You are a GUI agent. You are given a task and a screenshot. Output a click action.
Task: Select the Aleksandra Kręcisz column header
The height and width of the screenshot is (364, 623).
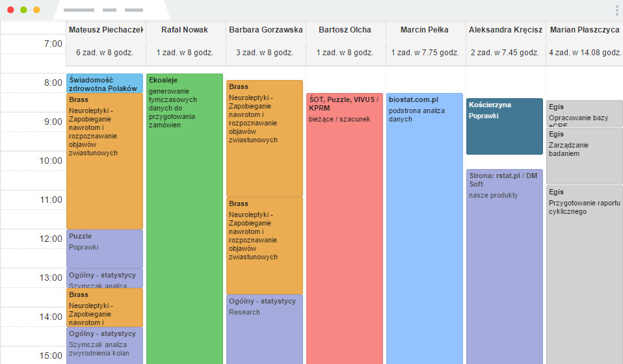coord(505,30)
